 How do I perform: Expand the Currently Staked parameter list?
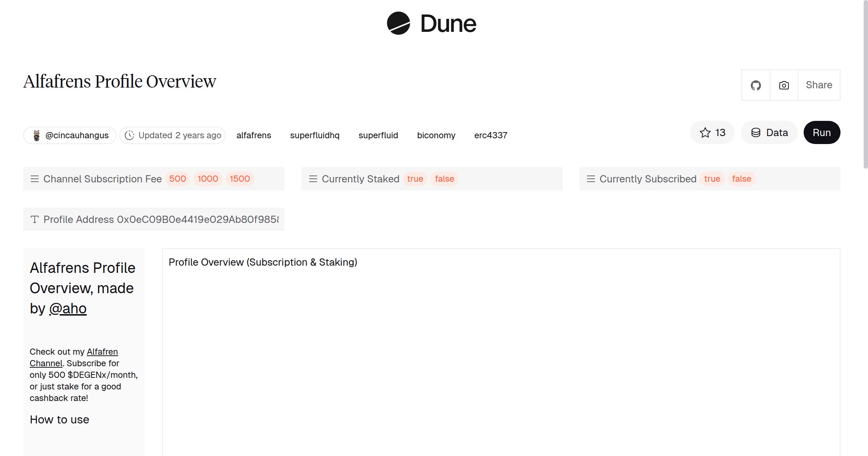point(313,179)
